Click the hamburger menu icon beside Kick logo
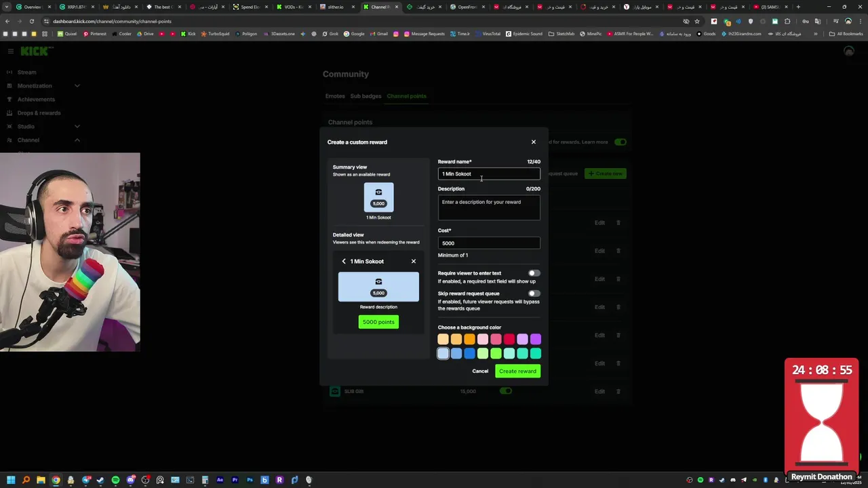The image size is (868, 488). 10,52
